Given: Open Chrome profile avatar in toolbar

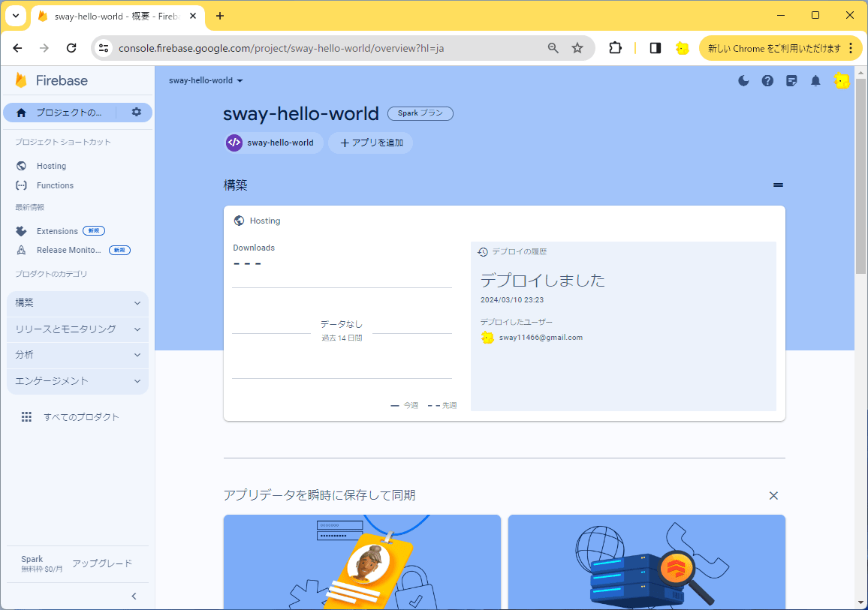Looking at the screenshot, I should (683, 48).
